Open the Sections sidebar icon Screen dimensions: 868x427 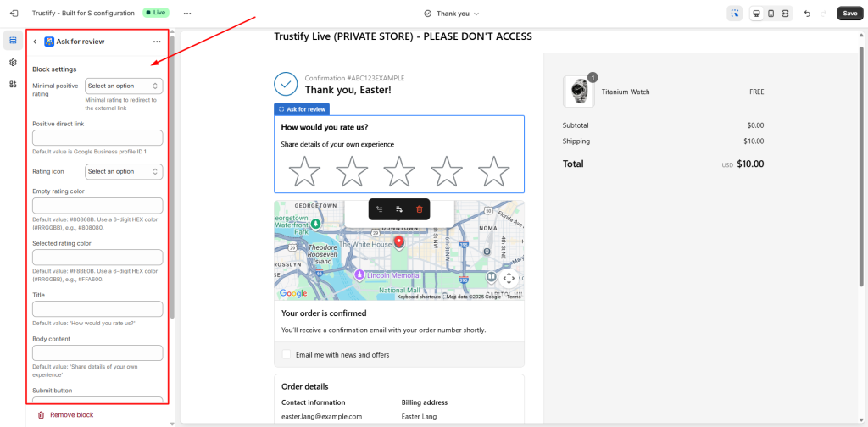[x=13, y=41]
